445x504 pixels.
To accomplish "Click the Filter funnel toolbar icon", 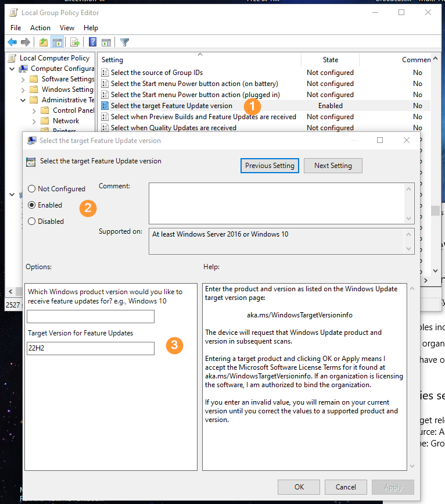I will pos(124,42).
